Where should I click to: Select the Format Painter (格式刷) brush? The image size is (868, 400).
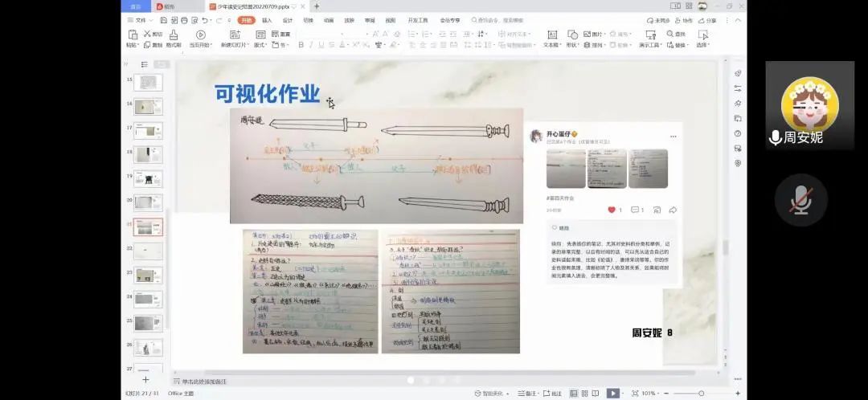click(174, 35)
